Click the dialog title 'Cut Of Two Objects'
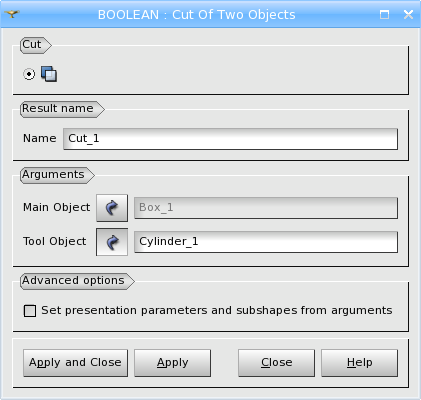This screenshot has width=421, height=400. (234, 15)
